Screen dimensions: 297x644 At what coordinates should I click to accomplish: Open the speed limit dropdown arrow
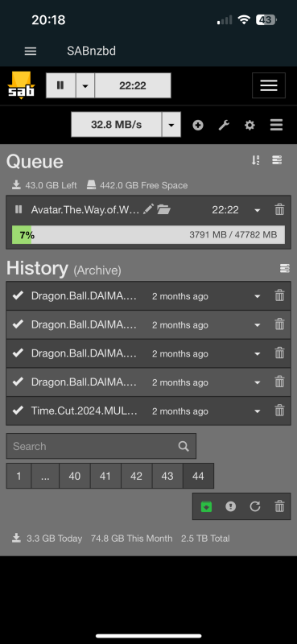(x=171, y=125)
